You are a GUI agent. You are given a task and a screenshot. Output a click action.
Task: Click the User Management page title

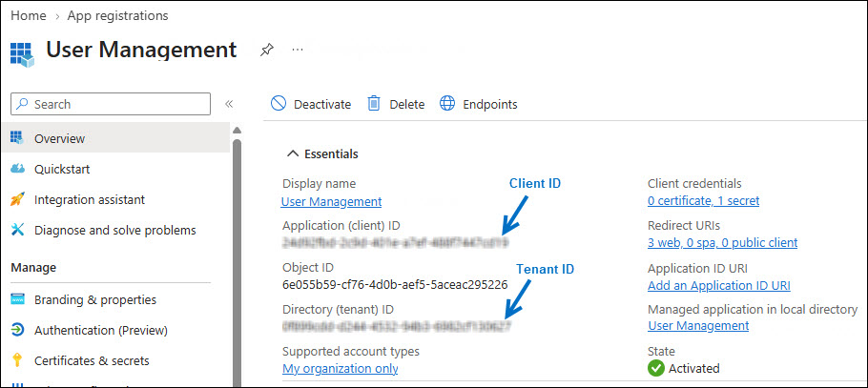(x=141, y=50)
